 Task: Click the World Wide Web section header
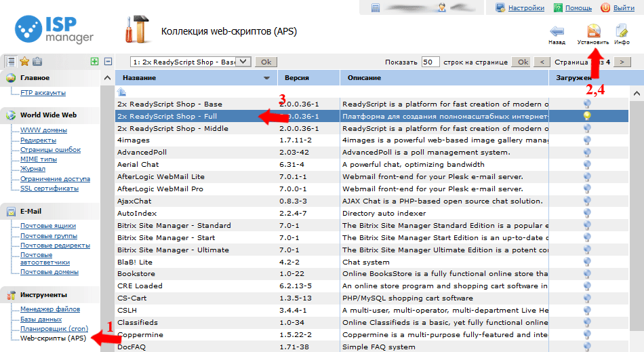48,115
